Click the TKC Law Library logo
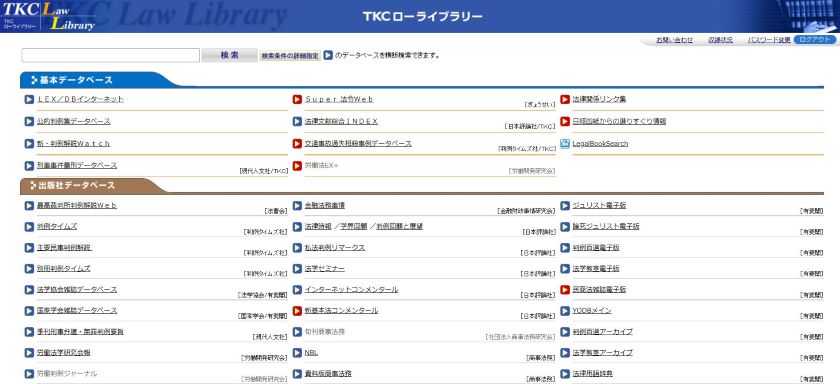 (x=48, y=16)
